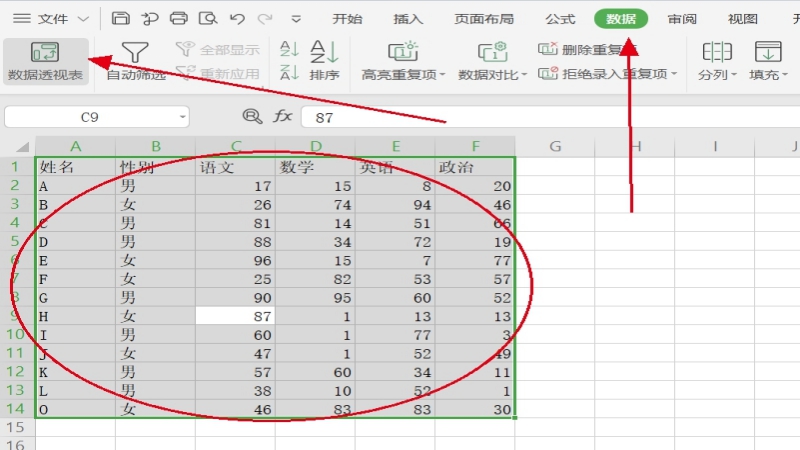Click the Print icon in quick toolbar

coord(178,18)
